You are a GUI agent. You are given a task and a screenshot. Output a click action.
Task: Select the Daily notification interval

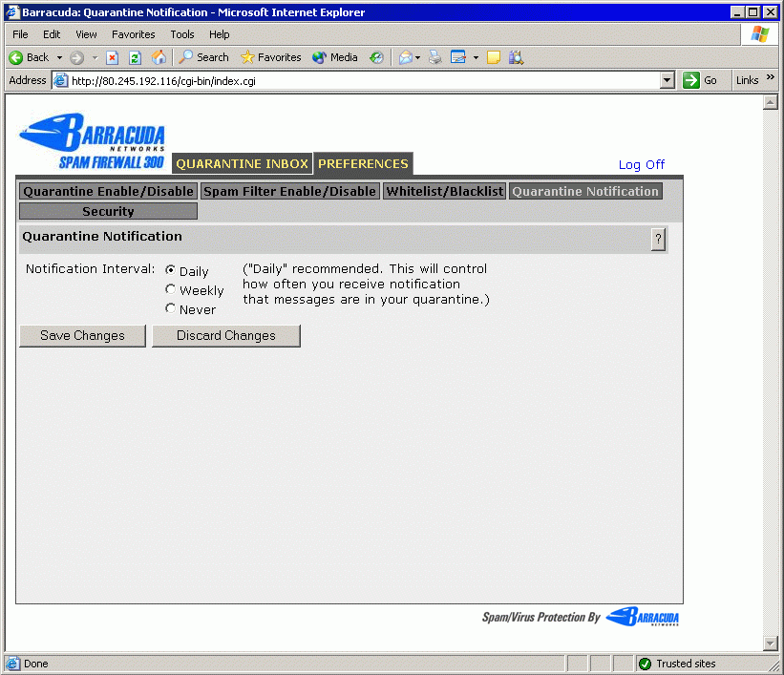click(171, 271)
